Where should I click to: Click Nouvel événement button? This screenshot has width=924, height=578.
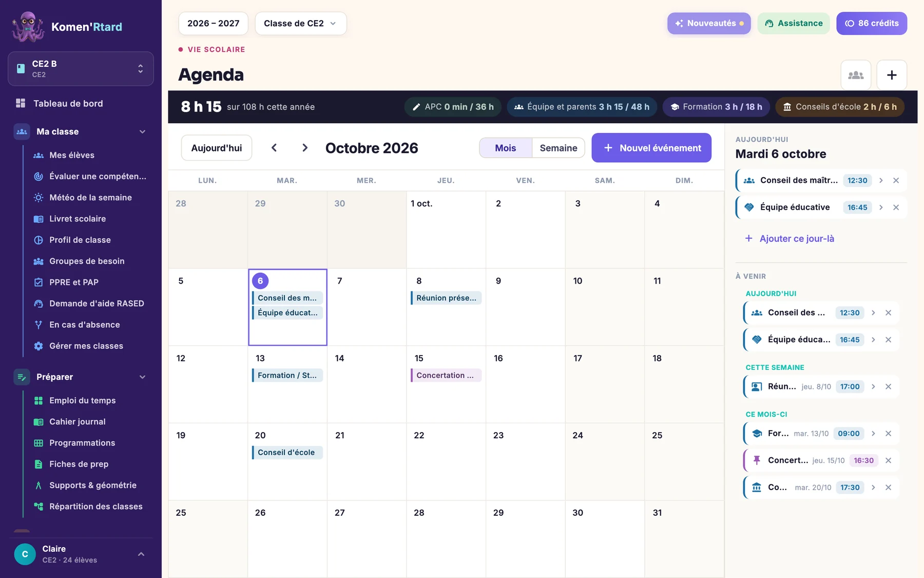tap(651, 148)
